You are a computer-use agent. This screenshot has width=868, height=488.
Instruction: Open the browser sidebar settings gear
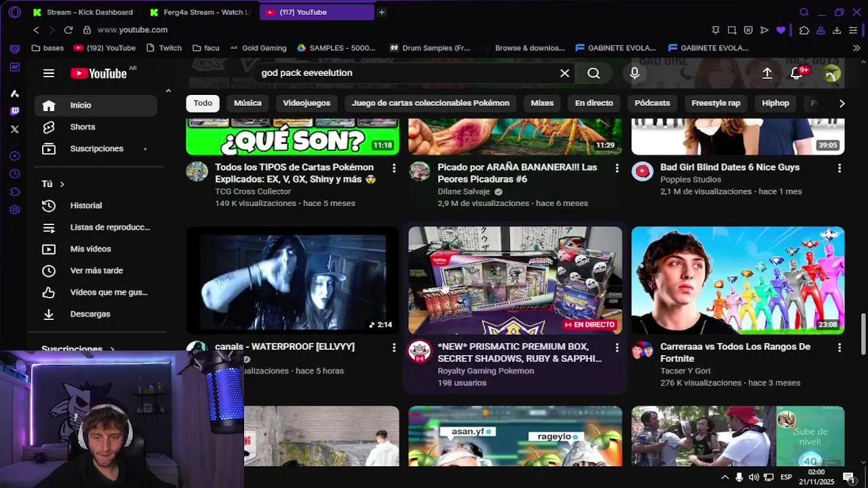tap(15, 209)
